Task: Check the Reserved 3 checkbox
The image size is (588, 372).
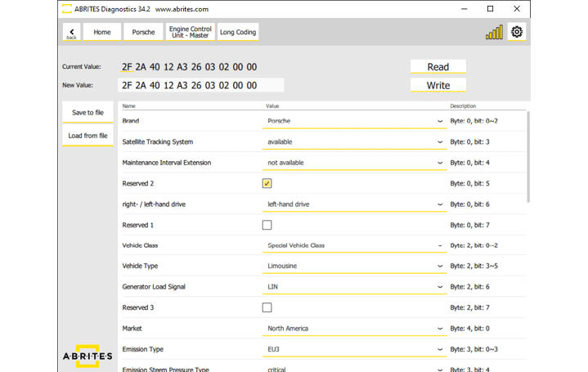Action: click(x=267, y=307)
